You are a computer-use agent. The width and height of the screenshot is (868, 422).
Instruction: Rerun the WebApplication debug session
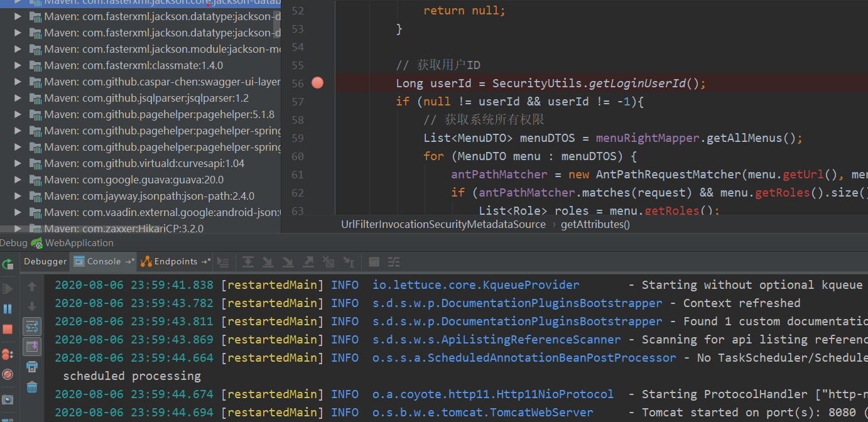[x=8, y=264]
